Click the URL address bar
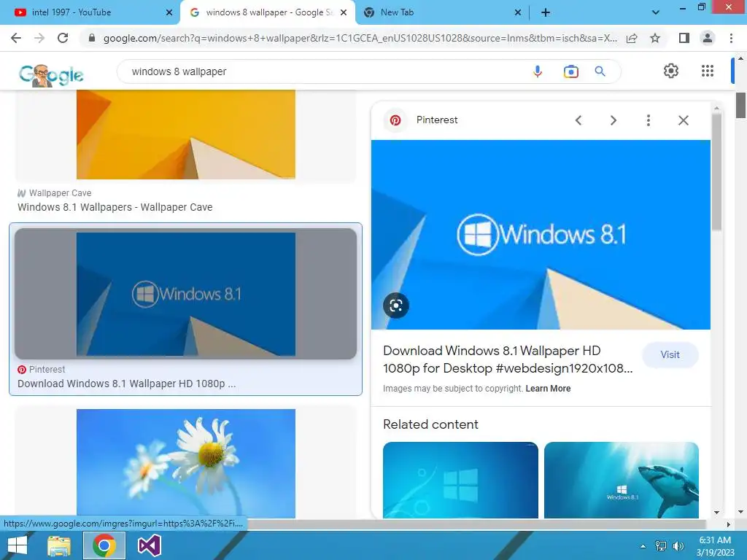Screen dimensions: 747x560 [x=360, y=38]
